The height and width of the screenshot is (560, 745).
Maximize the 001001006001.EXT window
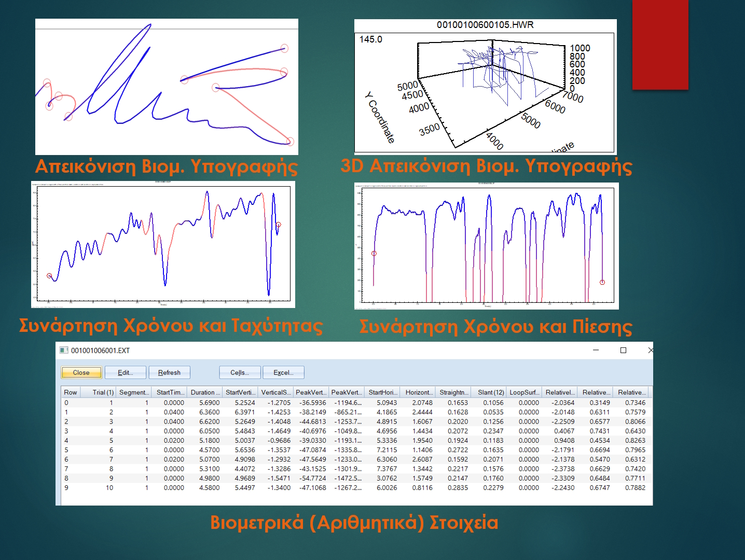pyautogui.click(x=623, y=351)
